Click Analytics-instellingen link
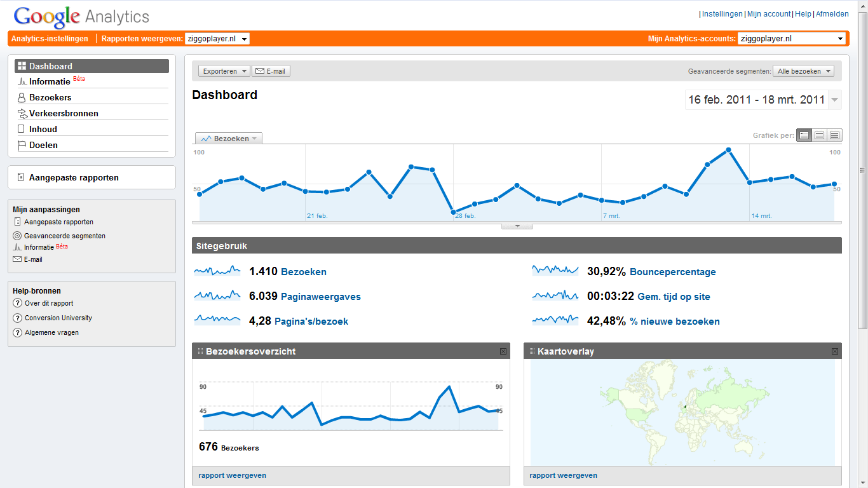The width and height of the screenshot is (868, 488). (x=50, y=39)
